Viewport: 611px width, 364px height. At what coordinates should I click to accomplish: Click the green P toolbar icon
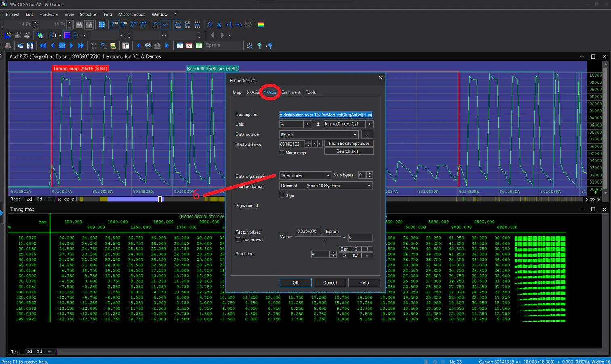click(199, 46)
